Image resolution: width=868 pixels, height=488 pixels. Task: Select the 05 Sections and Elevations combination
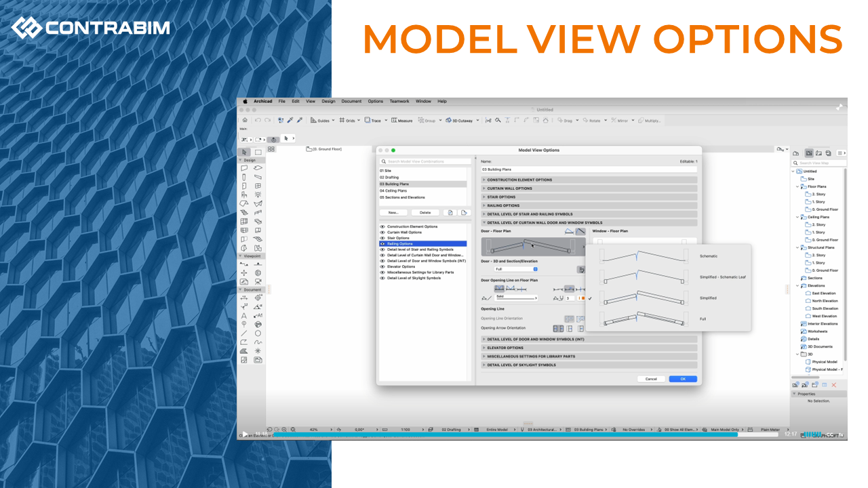(423, 198)
